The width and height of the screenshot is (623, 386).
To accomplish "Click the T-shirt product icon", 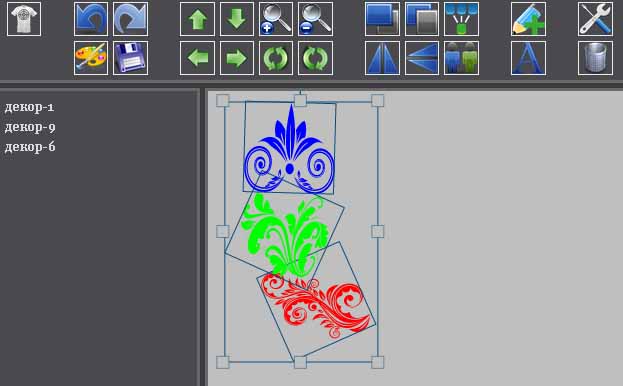I will (24, 19).
